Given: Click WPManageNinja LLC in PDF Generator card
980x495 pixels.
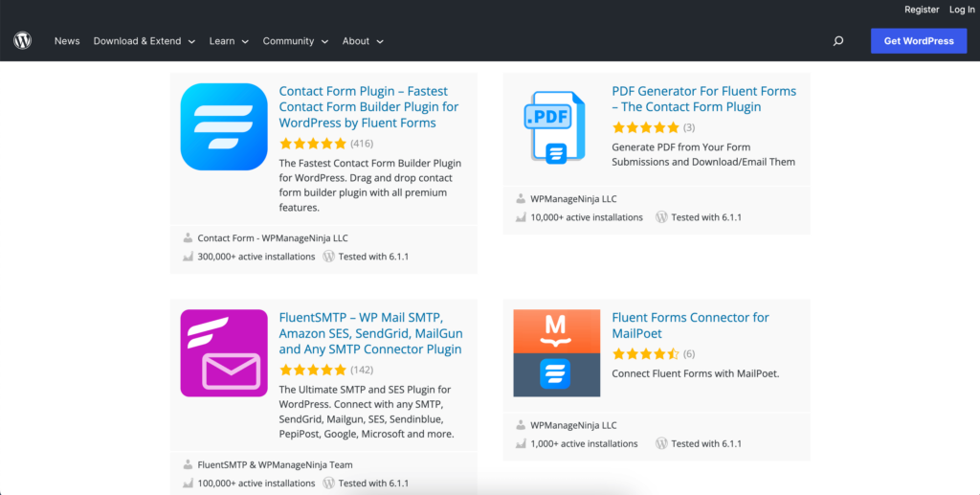Looking at the screenshot, I should (574, 199).
